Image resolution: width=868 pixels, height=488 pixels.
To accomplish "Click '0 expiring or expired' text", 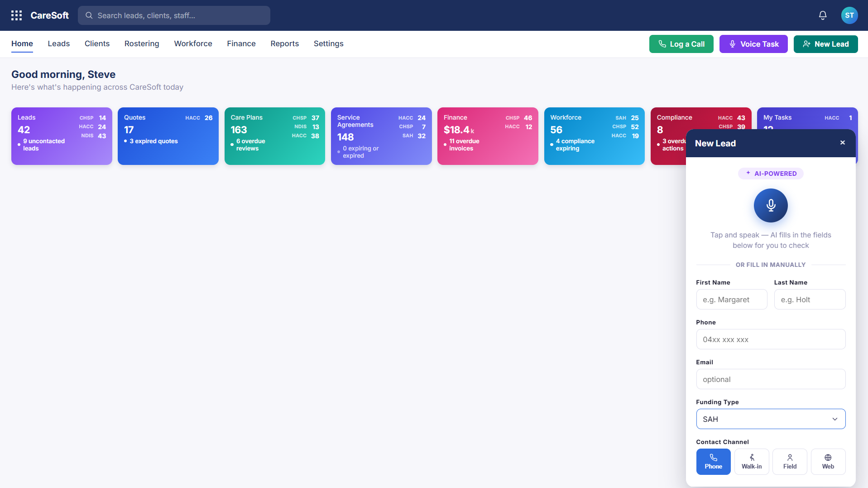I will (x=361, y=152).
